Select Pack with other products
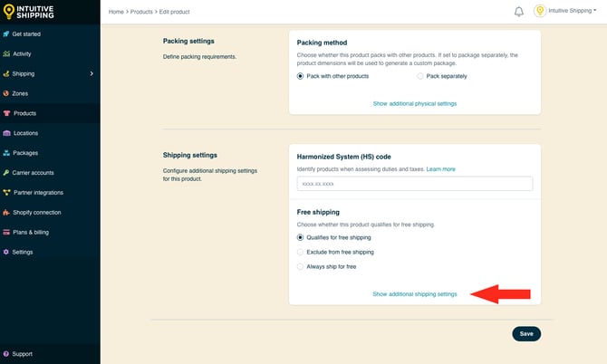Image resolution: width=607 pixels, height=364 pixels. coord(300,76)
